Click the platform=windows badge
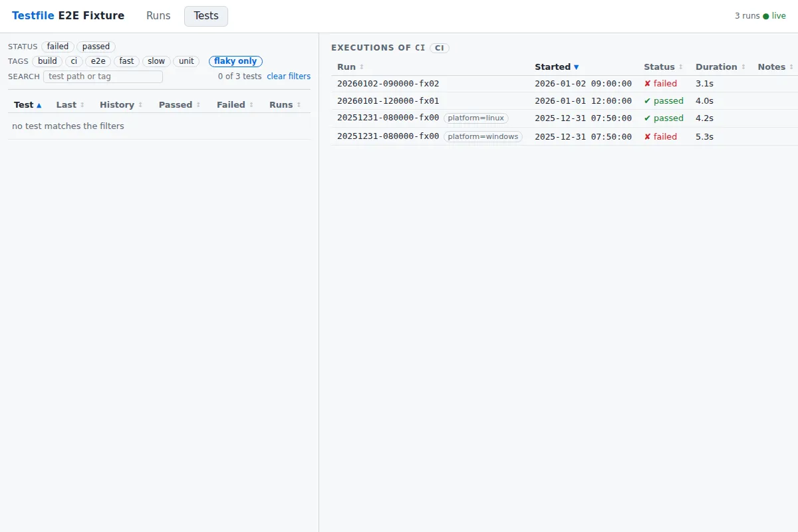 [483, 136]
